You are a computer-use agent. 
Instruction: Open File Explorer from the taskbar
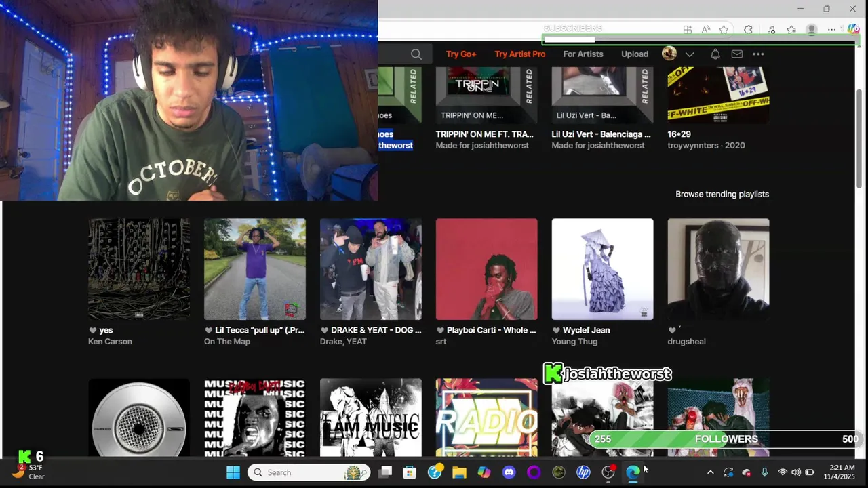pyautogui.click(x=460, y=472)
